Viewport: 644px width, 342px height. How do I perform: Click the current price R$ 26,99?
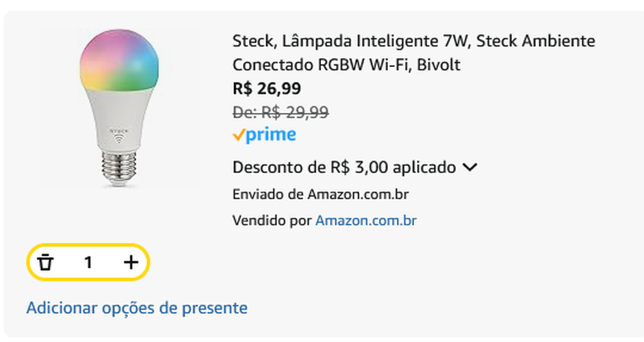pos(266,89)
